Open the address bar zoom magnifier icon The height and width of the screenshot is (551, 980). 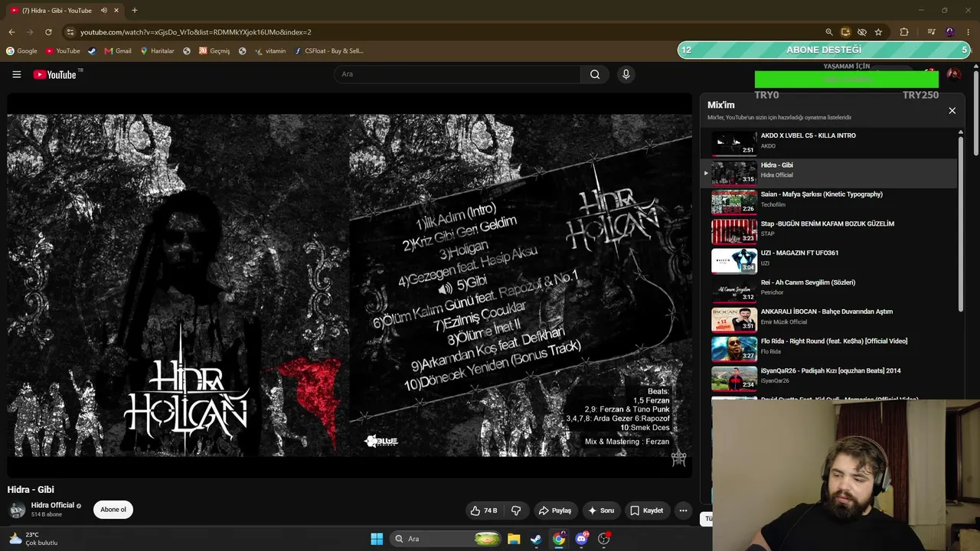click(x=828, y=32)
